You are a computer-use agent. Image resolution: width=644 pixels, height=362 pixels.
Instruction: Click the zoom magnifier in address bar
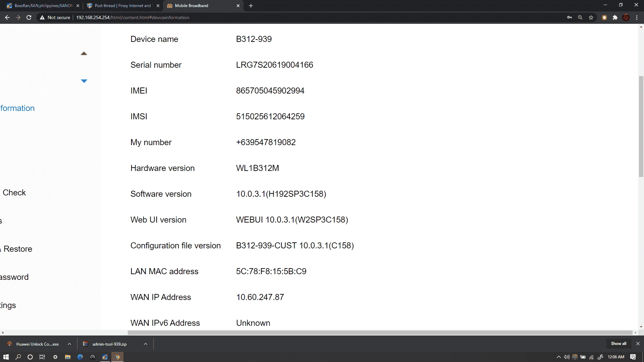580,17
